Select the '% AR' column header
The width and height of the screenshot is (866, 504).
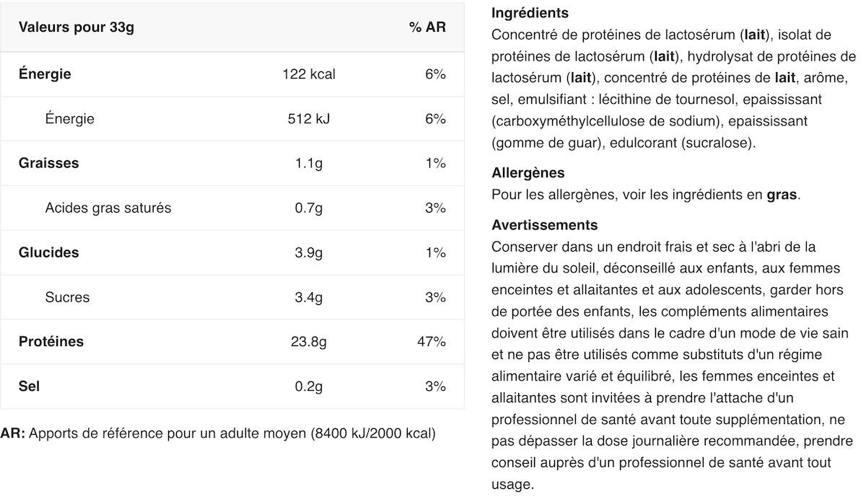[427, 27]
